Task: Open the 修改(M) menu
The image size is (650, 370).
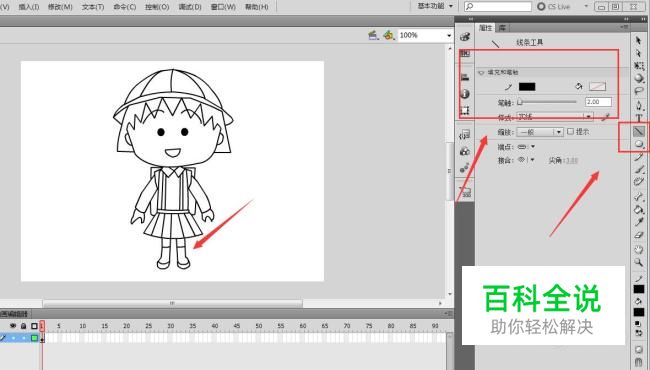Action: [x=60, y=7]
